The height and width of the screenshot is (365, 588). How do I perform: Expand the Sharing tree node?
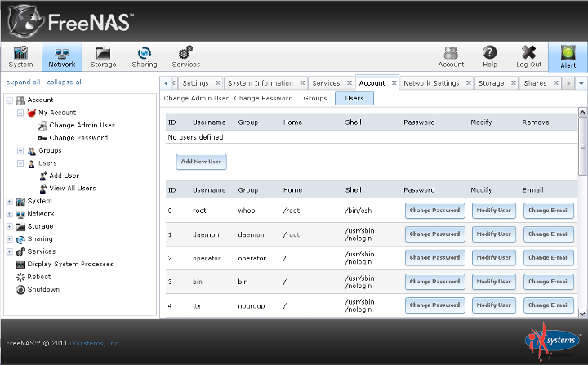coord(10,239)
